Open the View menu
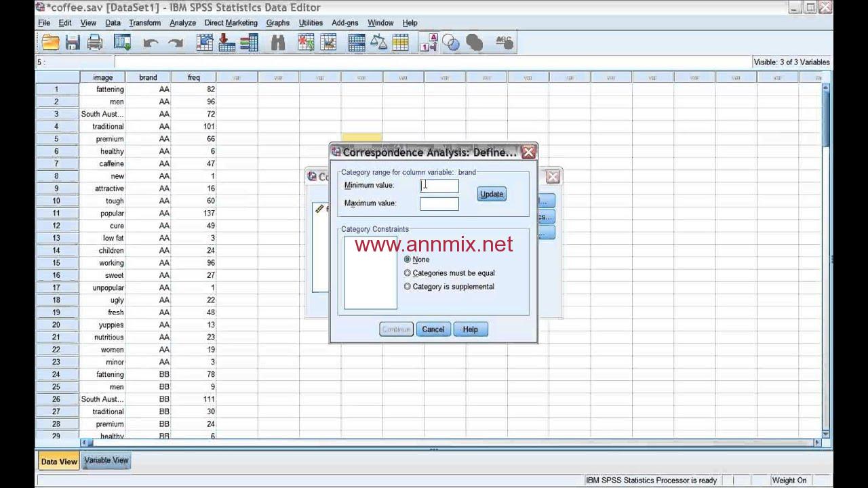 click(88, 22)
